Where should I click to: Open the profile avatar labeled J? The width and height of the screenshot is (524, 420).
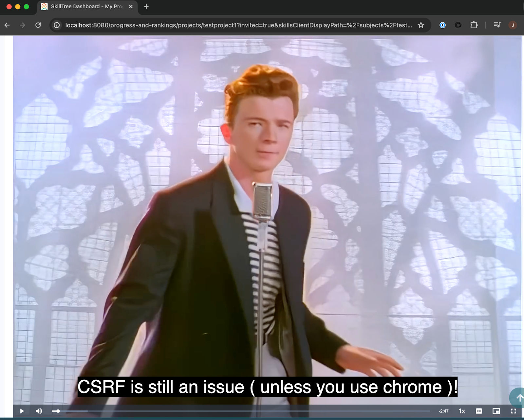[513, 25]
